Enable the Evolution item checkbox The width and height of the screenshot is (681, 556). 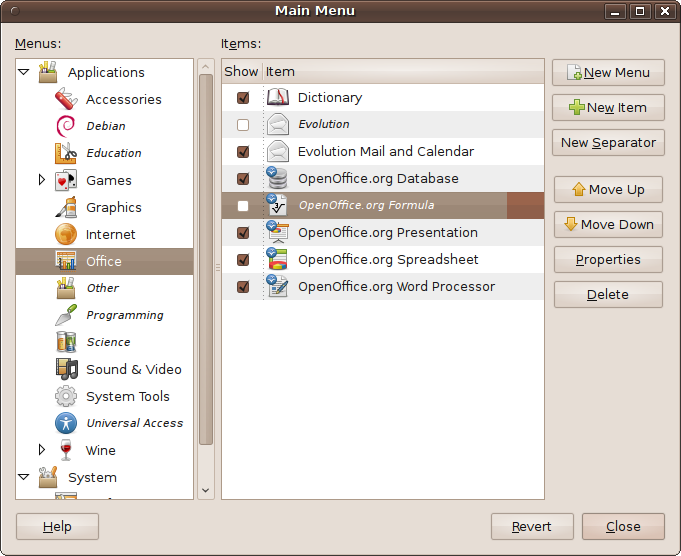tap(243, 125)
